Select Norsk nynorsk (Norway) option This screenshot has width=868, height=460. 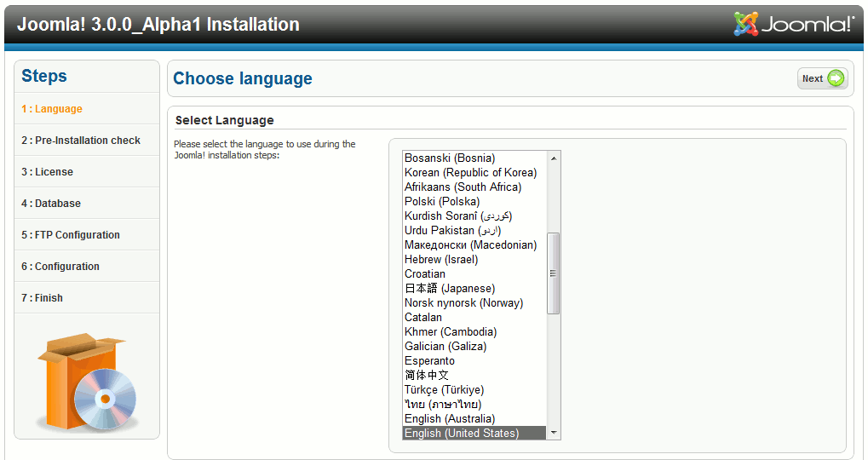463,303
